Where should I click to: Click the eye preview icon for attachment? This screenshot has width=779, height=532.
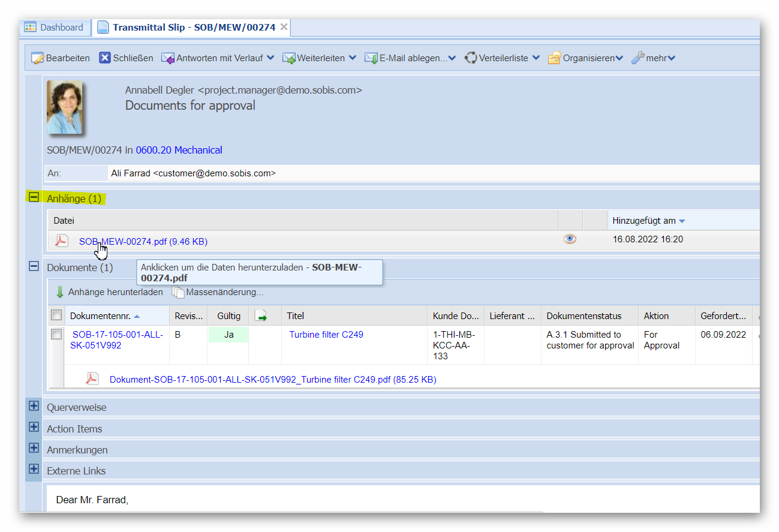point(570,239)
